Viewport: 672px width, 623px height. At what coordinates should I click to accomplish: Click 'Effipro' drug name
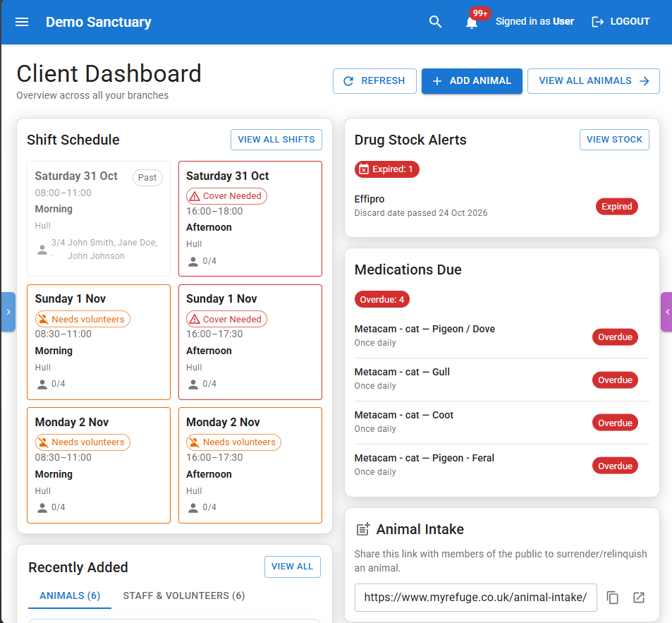(x=369, y=199)
